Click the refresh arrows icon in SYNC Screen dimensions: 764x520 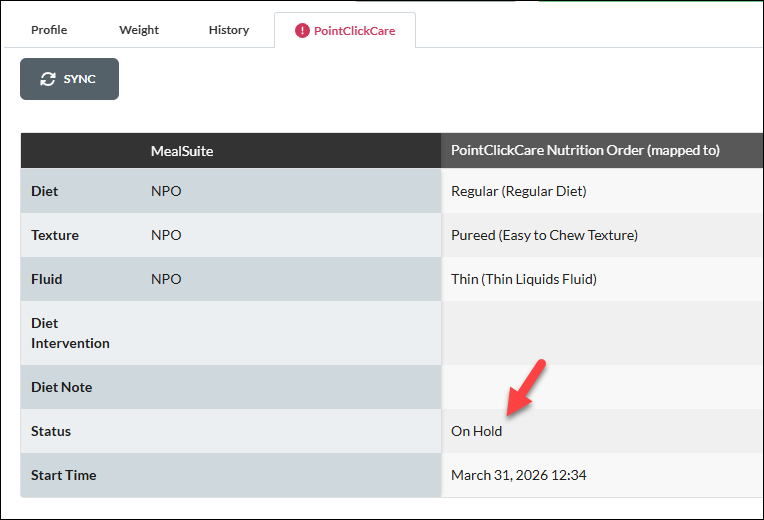[48, 79]
